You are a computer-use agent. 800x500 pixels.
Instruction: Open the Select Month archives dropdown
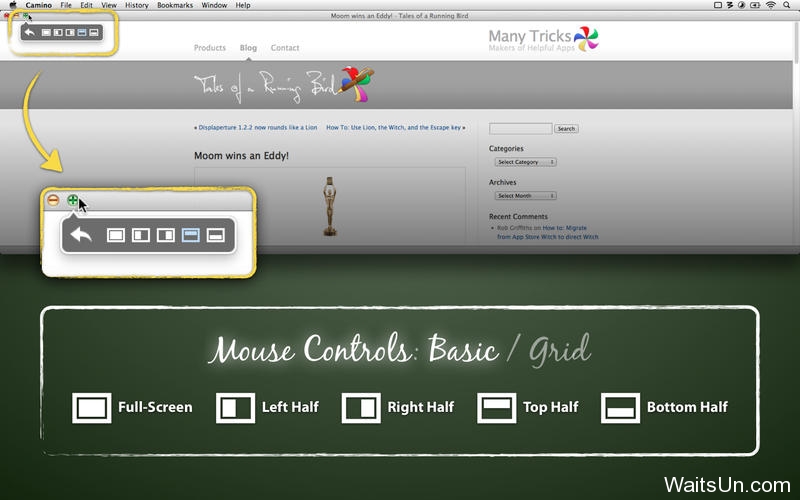(525, 195)
